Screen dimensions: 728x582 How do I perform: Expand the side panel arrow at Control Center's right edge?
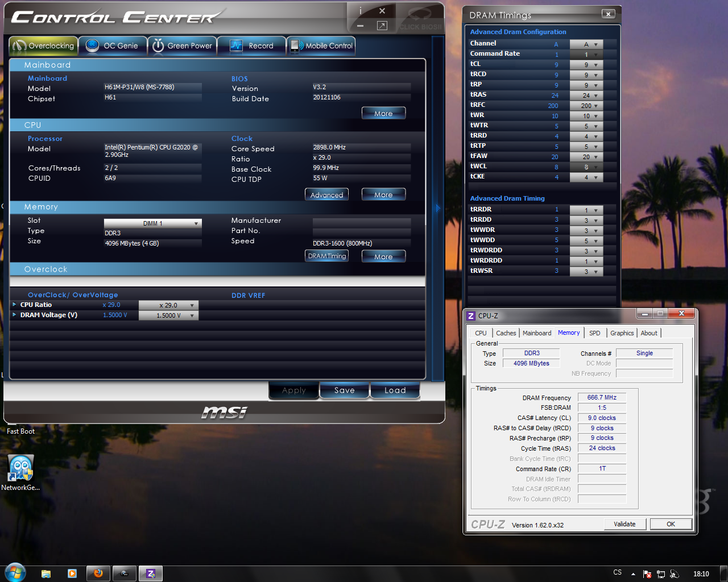[x=437, y=209]
